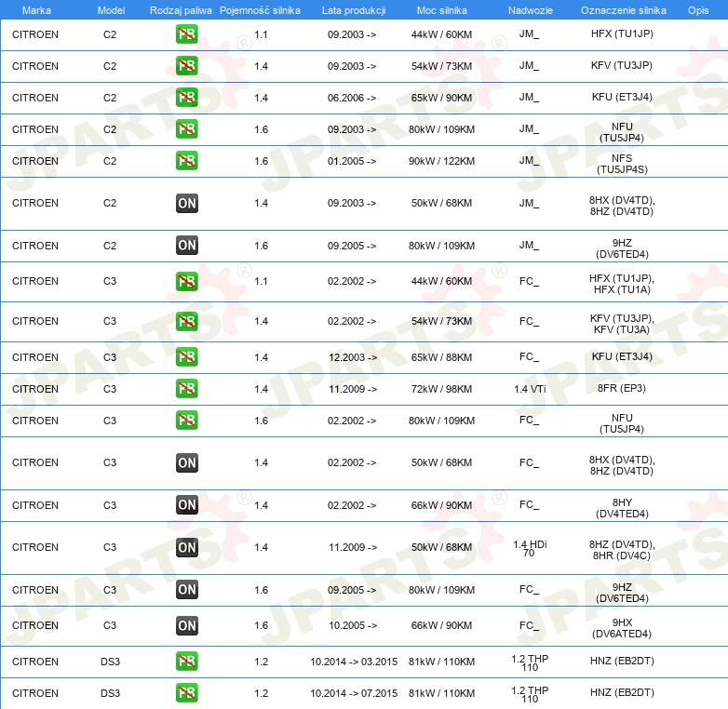Click the petrol icon in the C3 44kW / 60KM row
Viewport: 728px width, 709px height.
186,281
